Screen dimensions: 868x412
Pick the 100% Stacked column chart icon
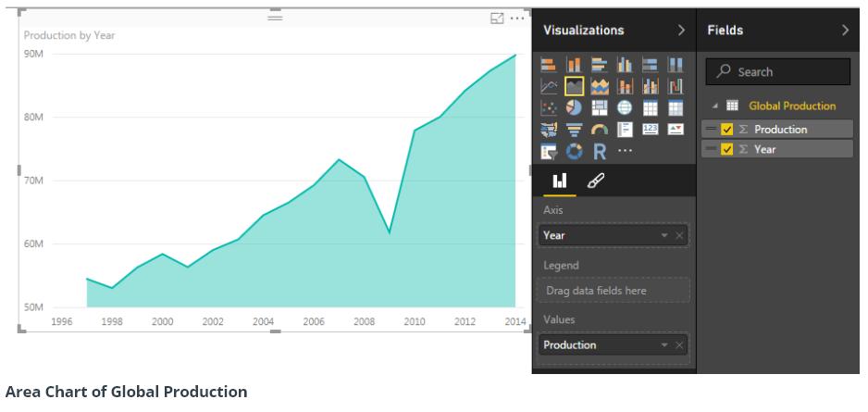click(x=676, y=65)
